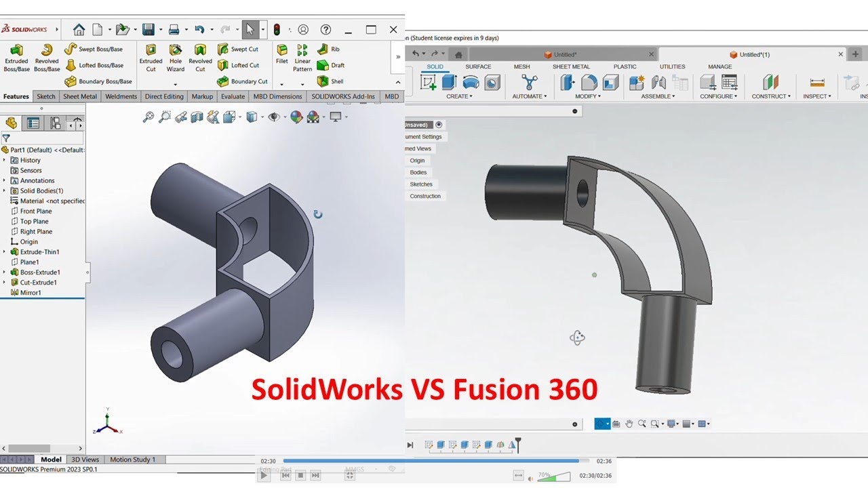Click the video Play button
This screenshot has height=488, width=868.
[264, 476]
